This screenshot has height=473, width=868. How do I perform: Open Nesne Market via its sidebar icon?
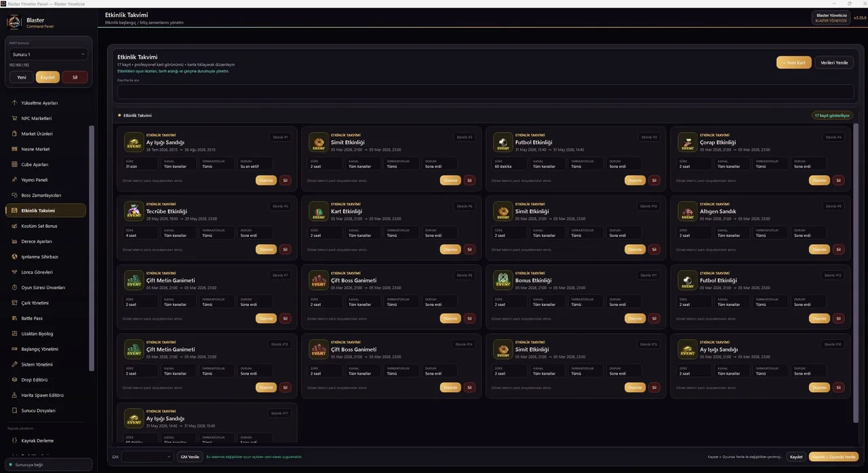point(14,149)
